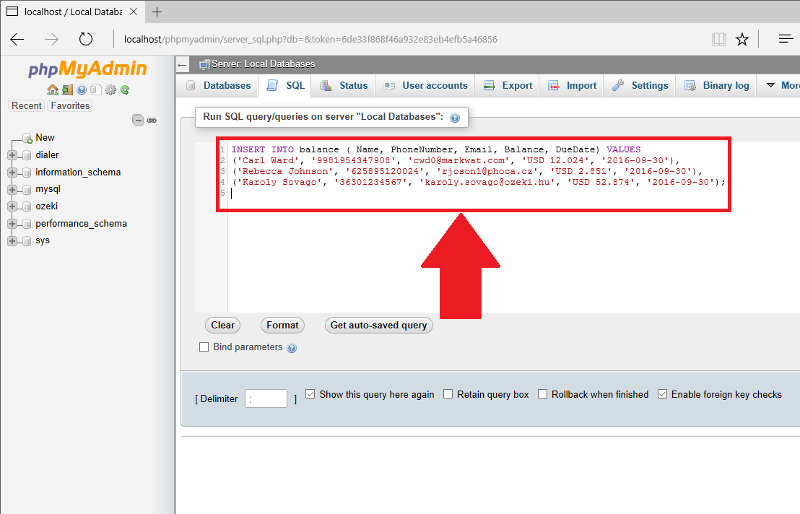Click the link with main panel icon
The height and width of the screenshot is (514, 800).
click(152, 120)
